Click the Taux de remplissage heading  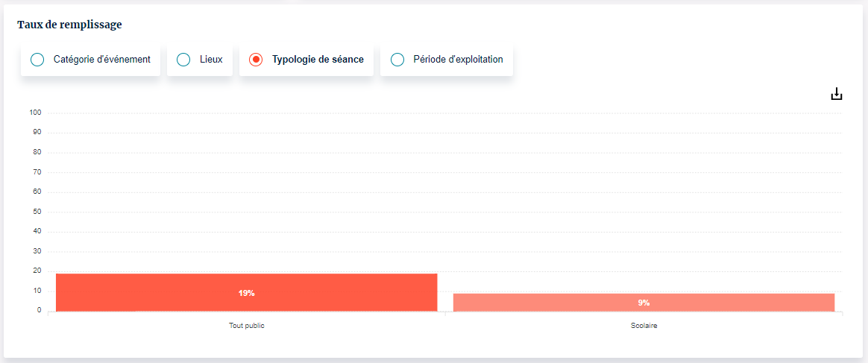(69, 25)
